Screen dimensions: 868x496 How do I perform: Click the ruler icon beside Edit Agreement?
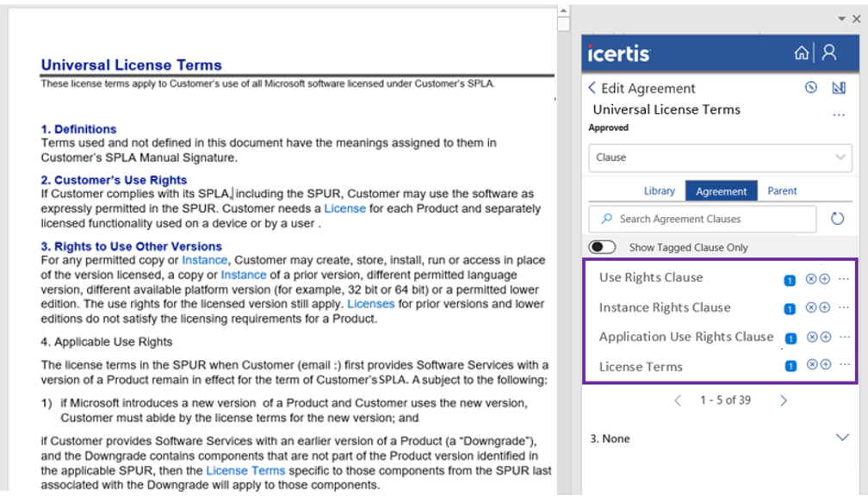[839, 88]
